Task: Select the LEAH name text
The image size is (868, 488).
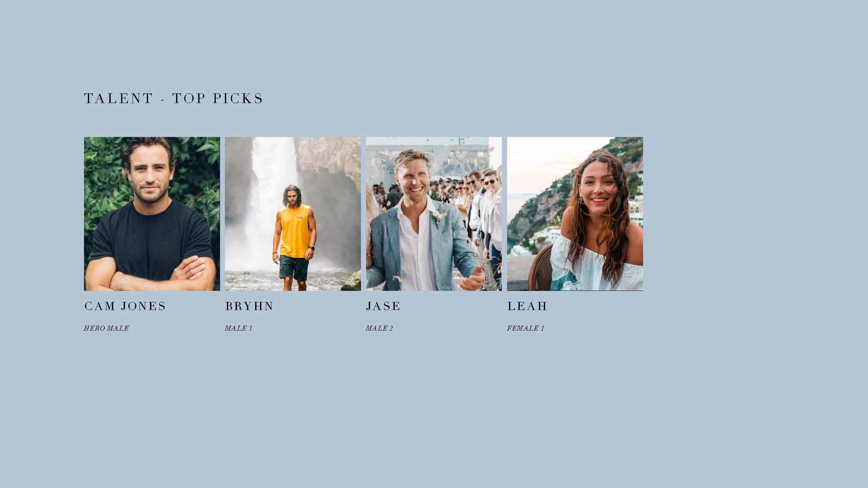Action: pyautogui.click(x=527, y=306)
